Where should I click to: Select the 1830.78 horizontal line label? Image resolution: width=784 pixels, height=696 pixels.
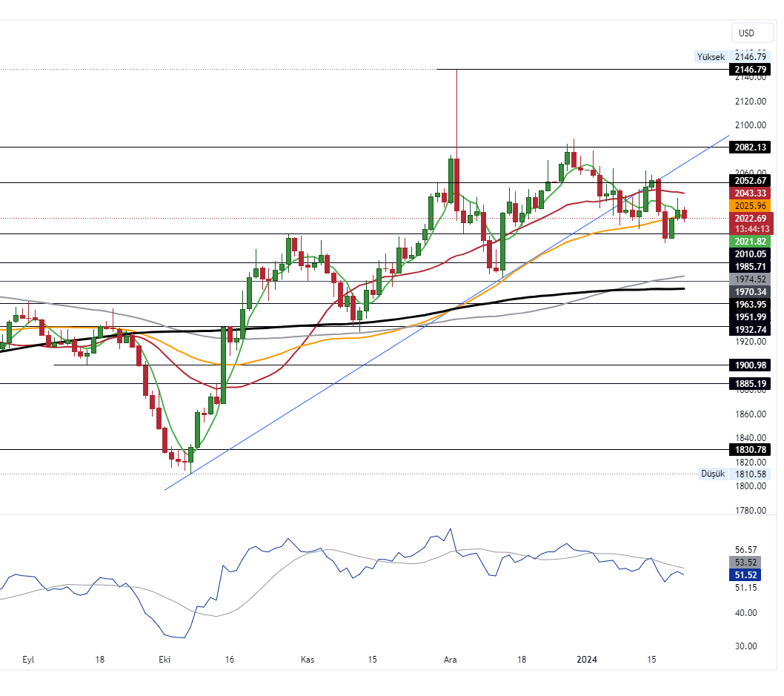(x=751, y=449)
